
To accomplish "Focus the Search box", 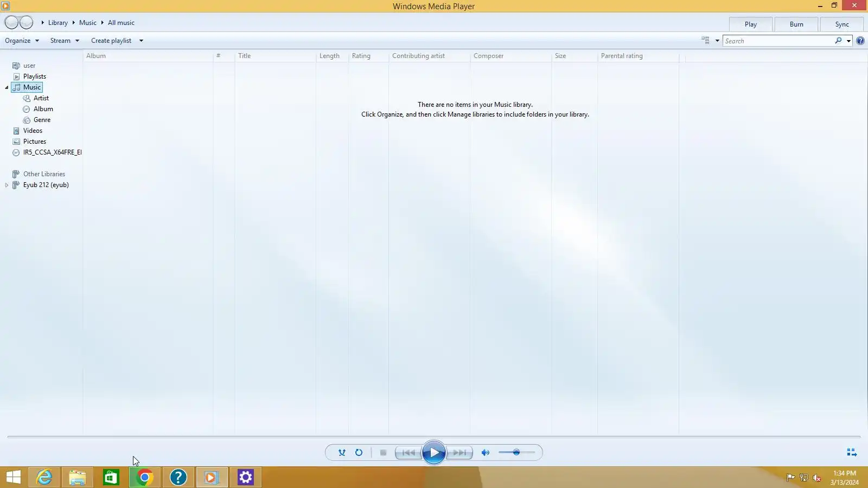I will pos(778,41).
